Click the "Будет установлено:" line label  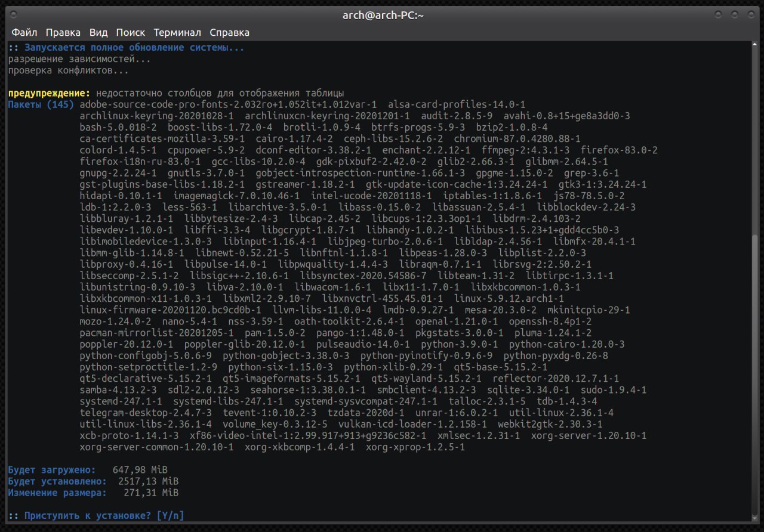(57, 481)
